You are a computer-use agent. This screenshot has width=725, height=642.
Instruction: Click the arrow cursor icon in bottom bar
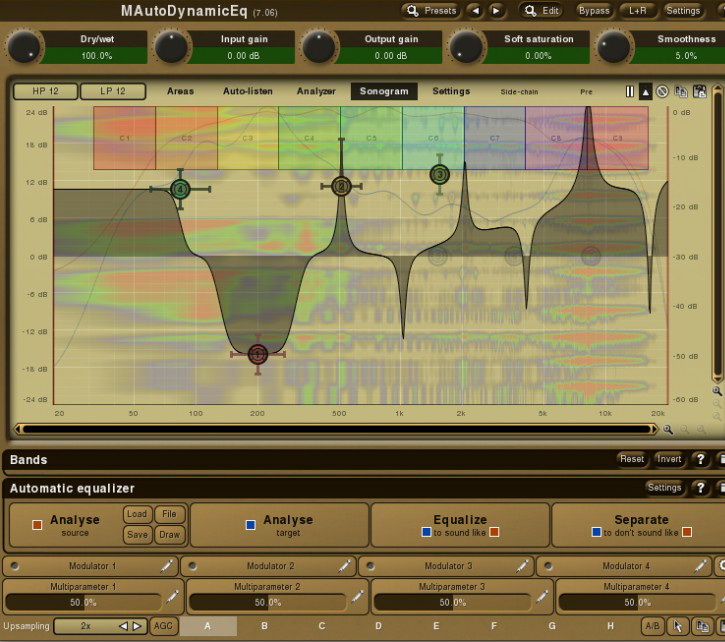click(678, 626)
